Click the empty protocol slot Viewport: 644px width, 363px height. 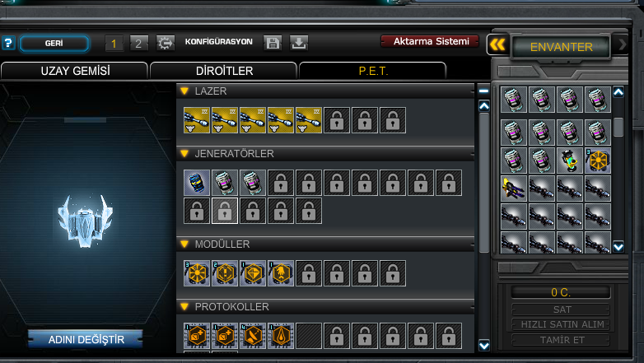[x=309, y=336]
